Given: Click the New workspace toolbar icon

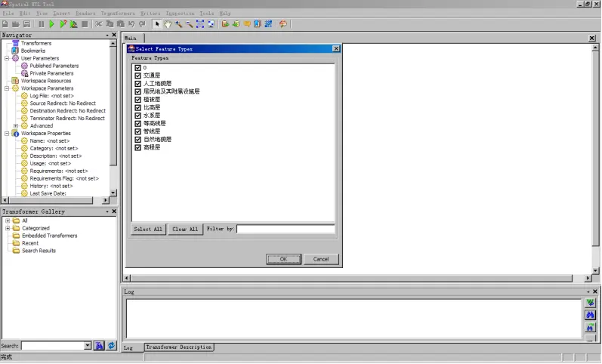Looking at the screenshot, I should click(5, 24).
